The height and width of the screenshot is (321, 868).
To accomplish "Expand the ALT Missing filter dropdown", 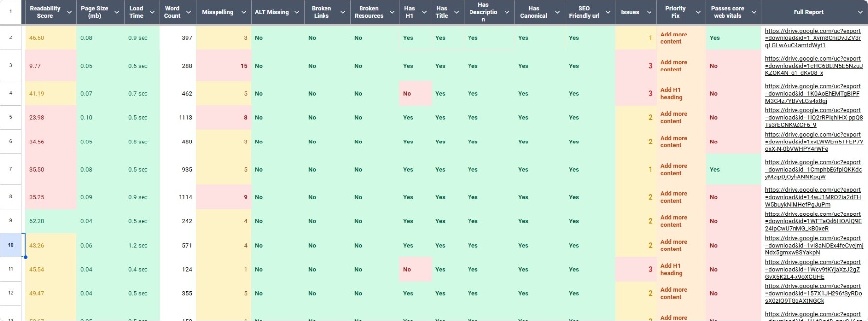I will pyautogui.click(x=297, y=12).
